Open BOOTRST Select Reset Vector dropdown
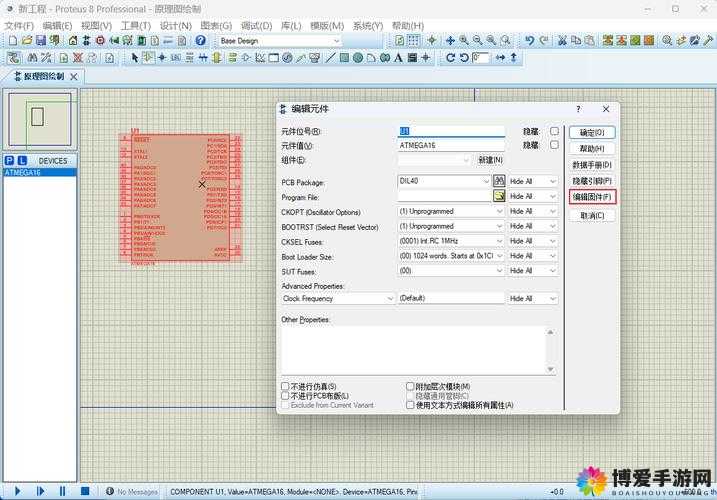The width and height of the screenshot is (717, 500). pos(499,226)
